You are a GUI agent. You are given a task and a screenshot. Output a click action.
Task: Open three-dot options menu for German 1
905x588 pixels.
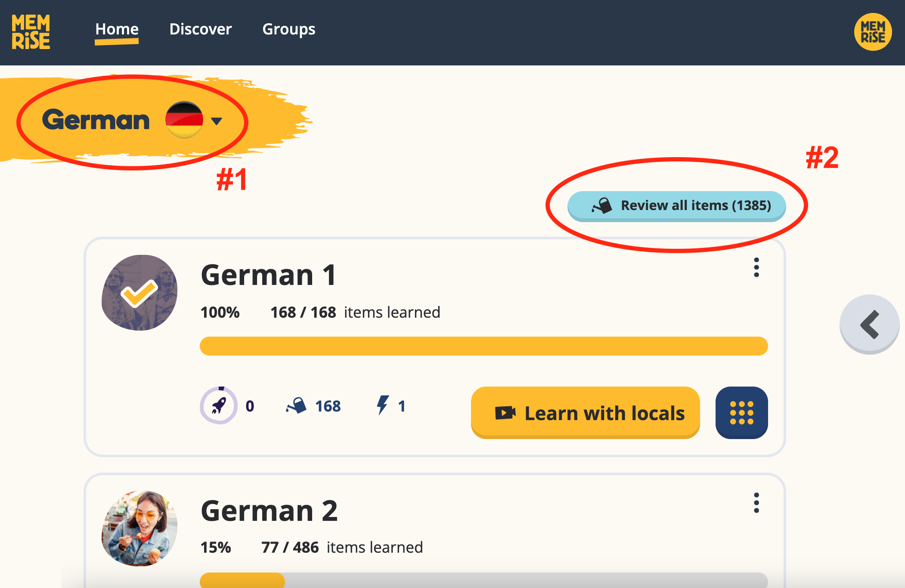756,268
